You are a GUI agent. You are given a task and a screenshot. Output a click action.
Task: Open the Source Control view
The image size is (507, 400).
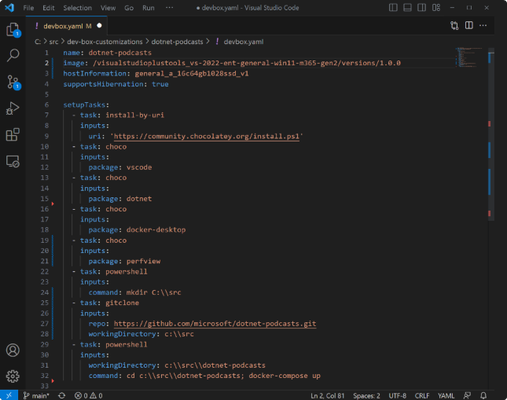(x=13, y=82)
